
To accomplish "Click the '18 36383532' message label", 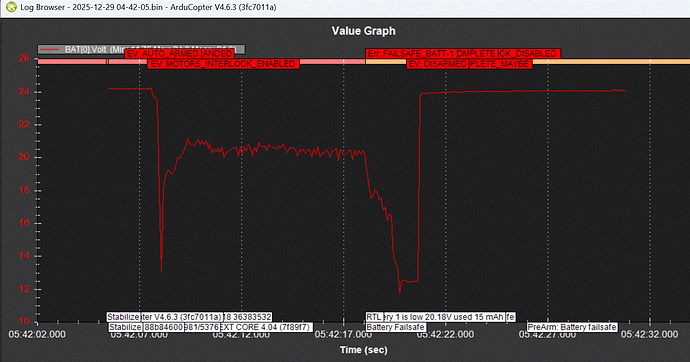I will [247, 317].
